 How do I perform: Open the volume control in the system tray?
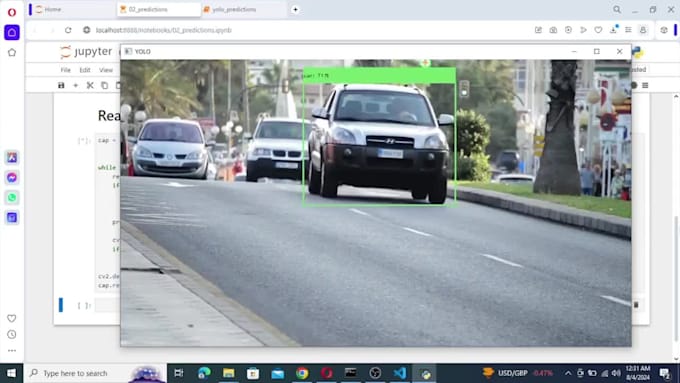click(616, 373)
